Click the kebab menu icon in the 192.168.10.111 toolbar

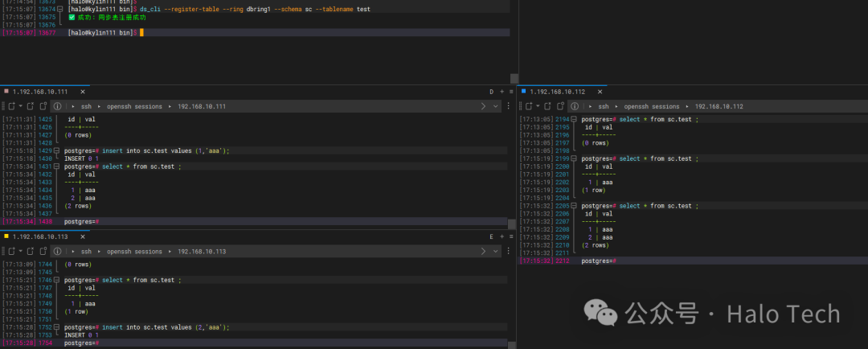tap(509, 106)
